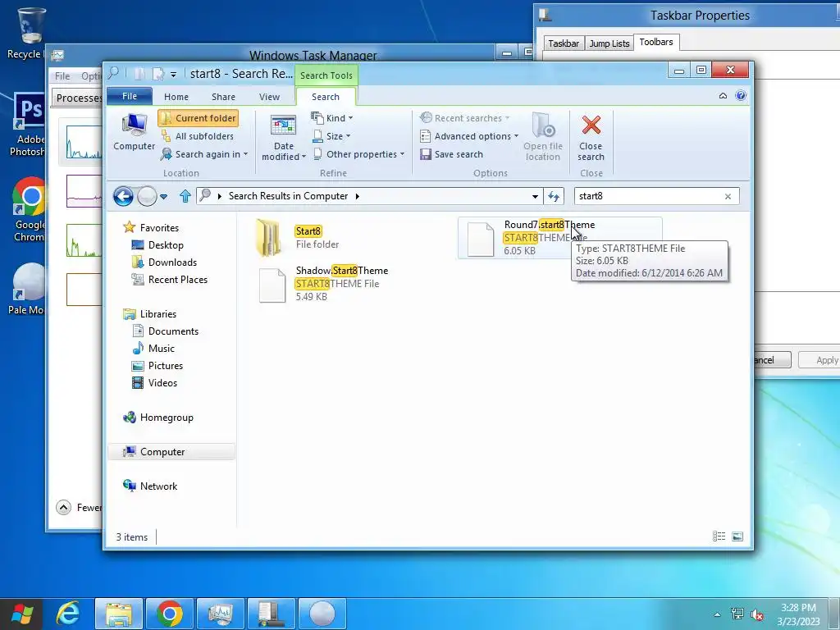Open Libraries in navigation pane
Viewport: 840px width, 630px height.
[157, 314]
